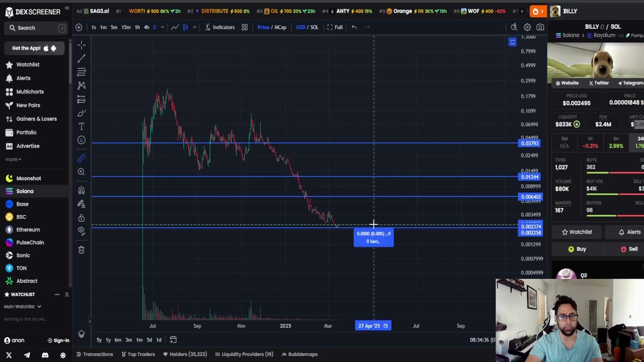Viewport: 644px width, 362px height.
Task: Click the 0.03793 horizontal line price label
Action: point(530,144)
